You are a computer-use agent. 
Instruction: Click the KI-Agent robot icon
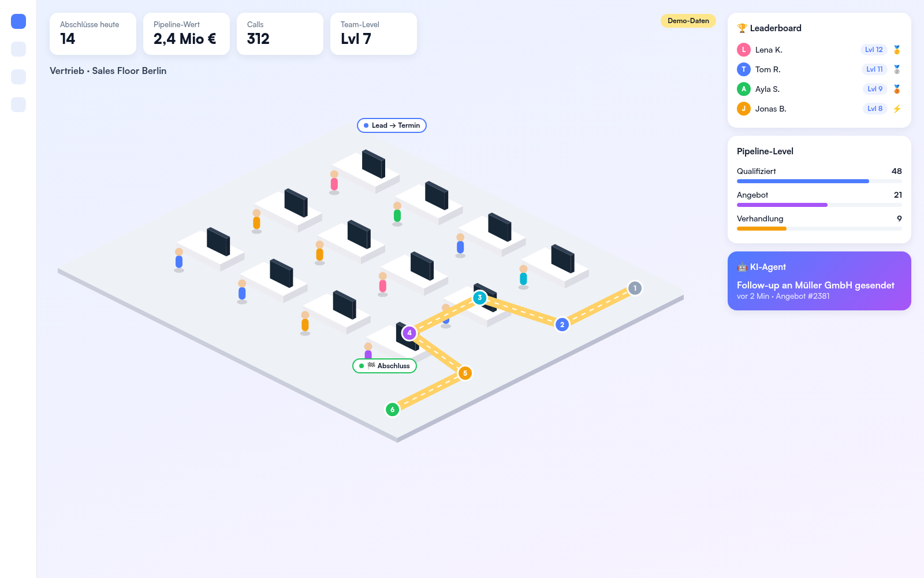point(742,267)
